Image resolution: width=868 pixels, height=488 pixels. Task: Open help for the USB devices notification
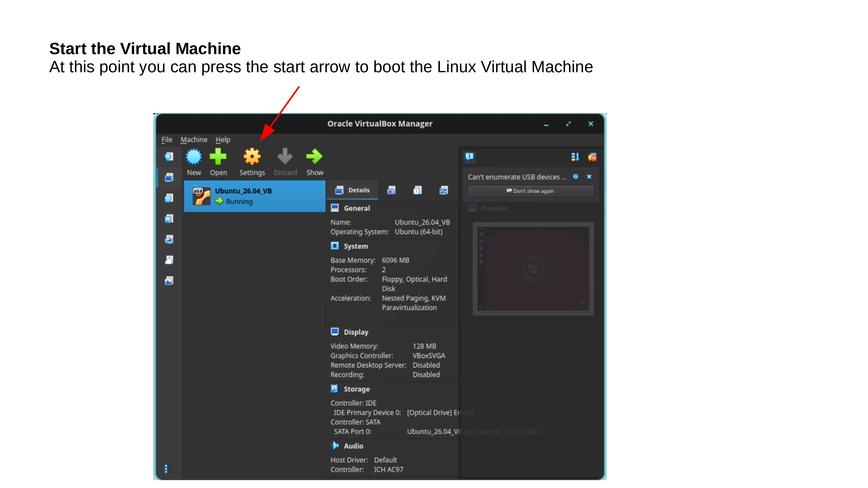pos(575,177)
